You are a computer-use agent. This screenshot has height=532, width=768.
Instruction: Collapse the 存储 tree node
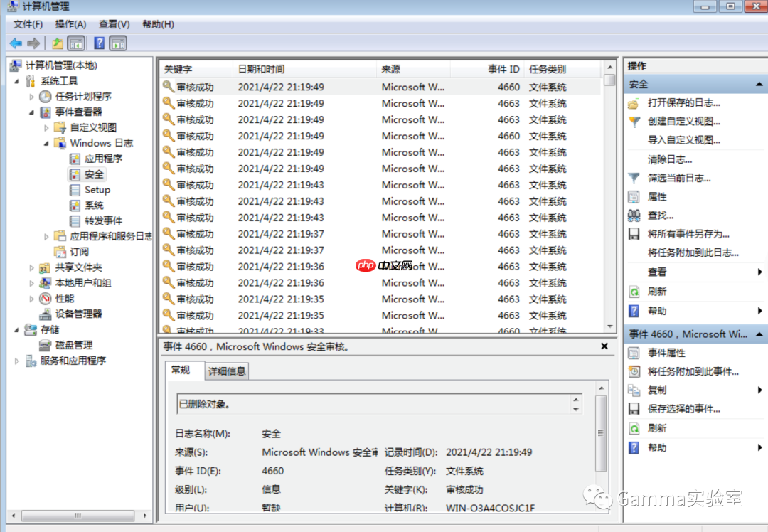[17, 330]
